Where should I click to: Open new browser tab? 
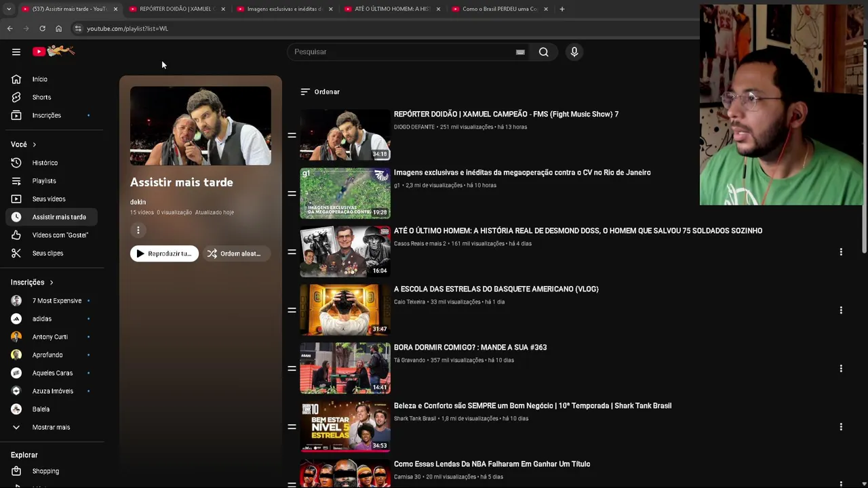tap(562, 9)
